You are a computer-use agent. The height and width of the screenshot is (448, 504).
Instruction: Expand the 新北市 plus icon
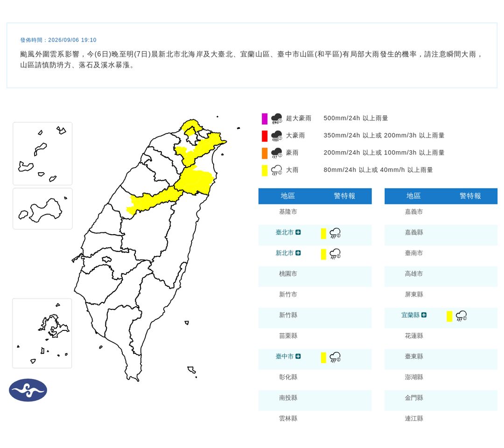pyautogui.click(x=298, y=253)
